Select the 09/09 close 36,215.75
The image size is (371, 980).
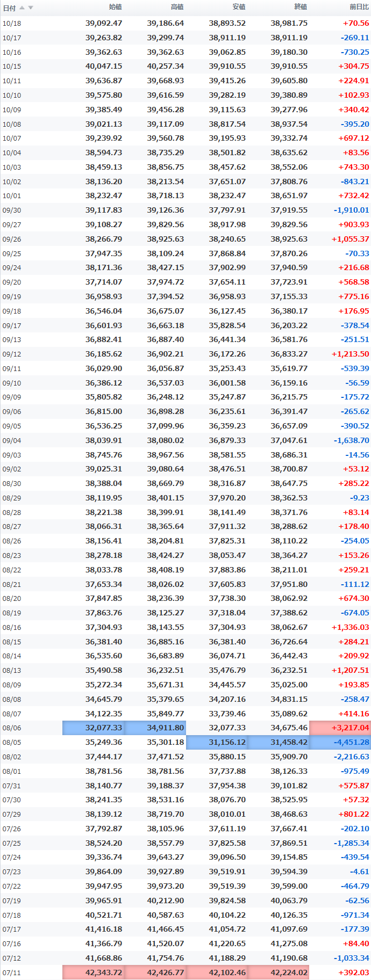(289, 397)
